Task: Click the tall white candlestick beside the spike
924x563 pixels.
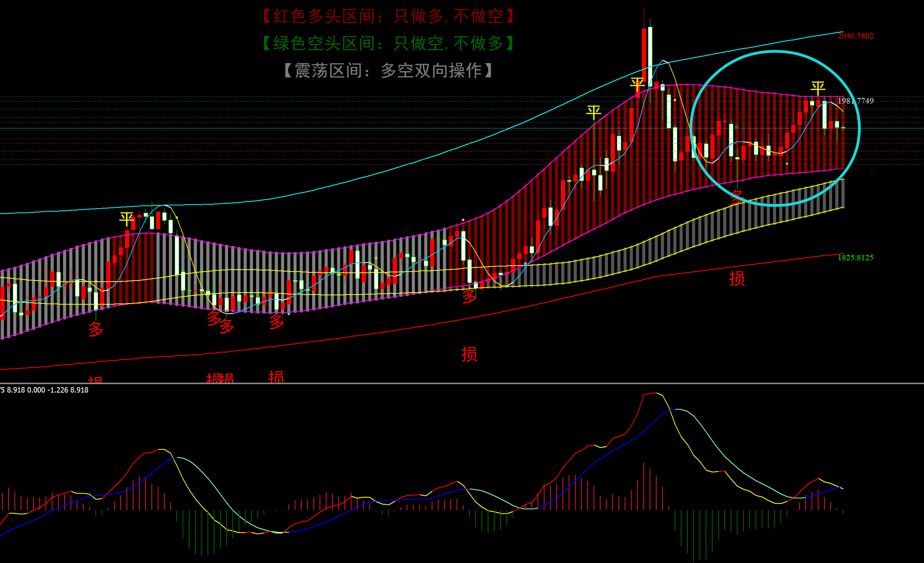Action: click(650, 56)
